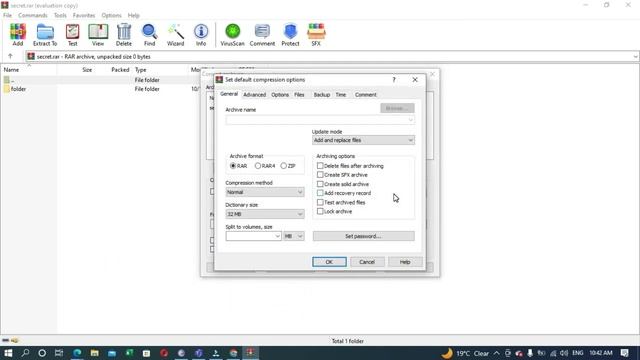
Task: Run VirusScan from the toolbar
Action: point(233,35)
